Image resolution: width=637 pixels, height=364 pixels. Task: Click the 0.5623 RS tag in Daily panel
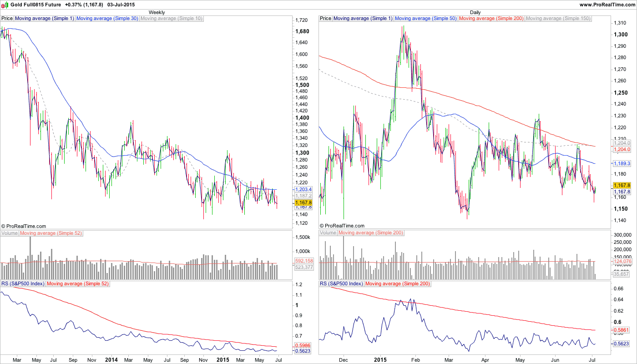pos(621,344)
